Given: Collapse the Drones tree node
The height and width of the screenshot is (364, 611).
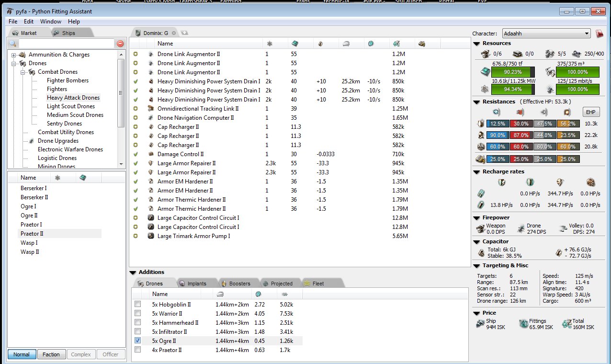Looking at the screenshot, I should 13,63.
